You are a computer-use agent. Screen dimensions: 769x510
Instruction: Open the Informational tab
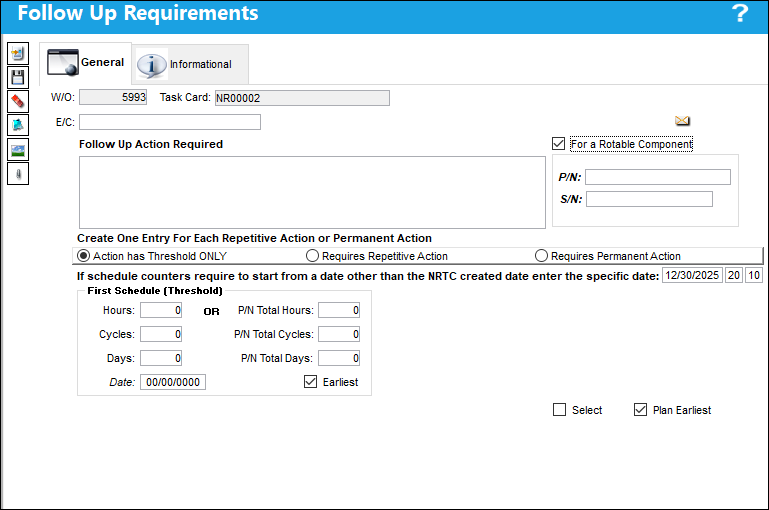pos(190,64)
